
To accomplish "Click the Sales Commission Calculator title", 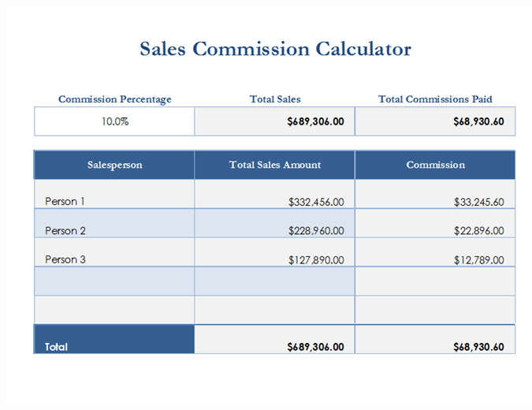I will 275,49.
